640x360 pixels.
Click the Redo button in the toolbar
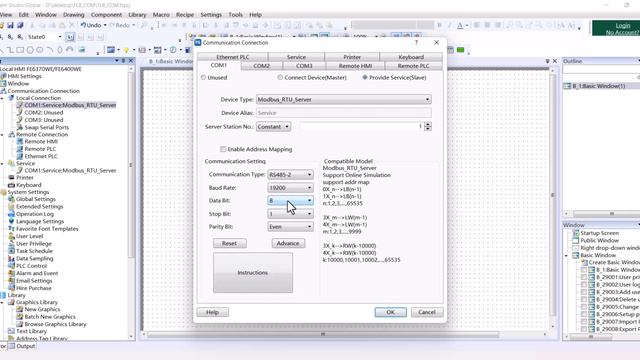[120, 25]
